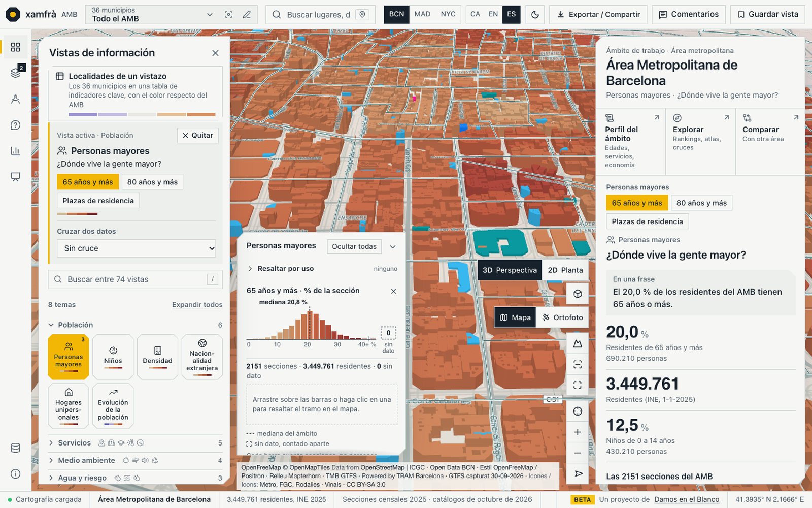This screenshot has height=508, width=812.
Task: Click the location pin in the search box
Action: click(x=362, y=14)
